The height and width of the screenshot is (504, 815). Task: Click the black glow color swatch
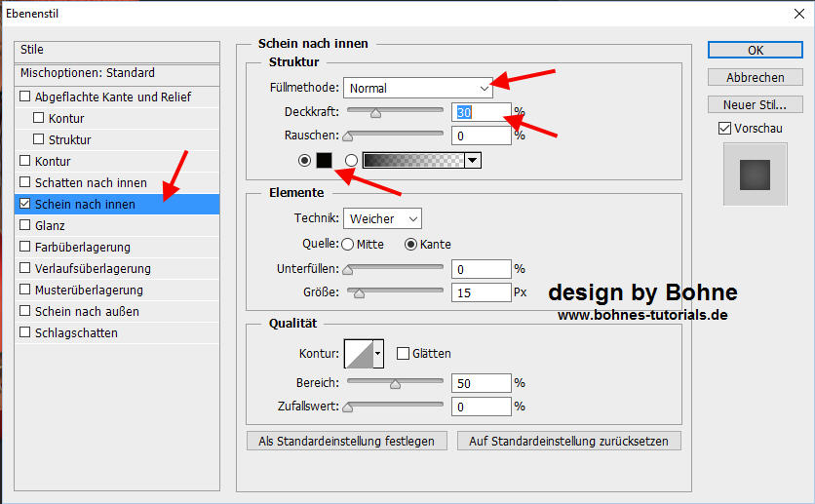click(x=325, y=160)
